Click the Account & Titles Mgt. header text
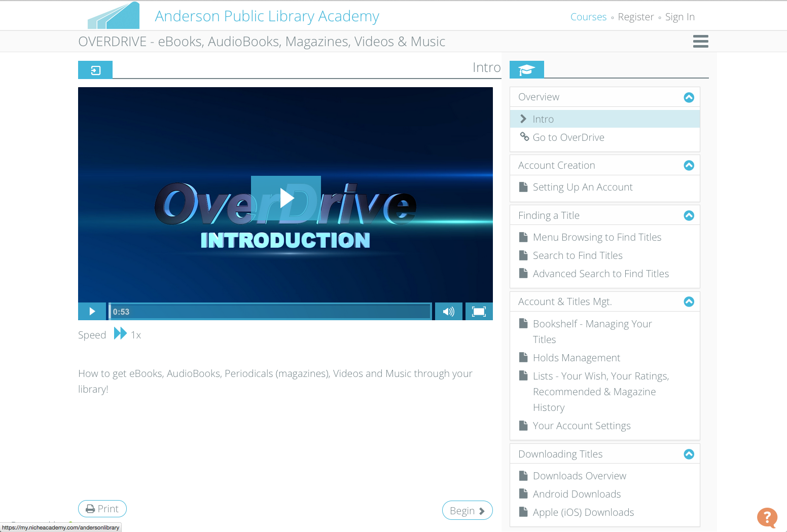This screenshot has width=787, height=532. click(x=565, y=301)
